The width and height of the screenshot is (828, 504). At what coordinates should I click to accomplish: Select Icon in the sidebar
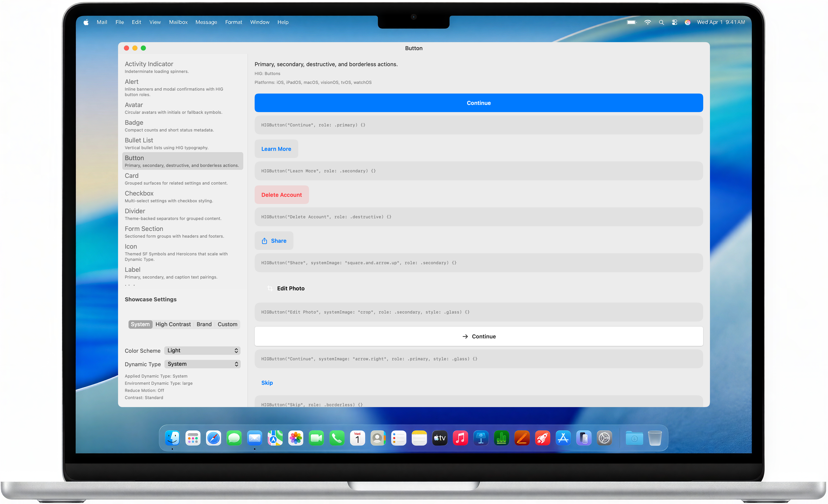[183, 252]
